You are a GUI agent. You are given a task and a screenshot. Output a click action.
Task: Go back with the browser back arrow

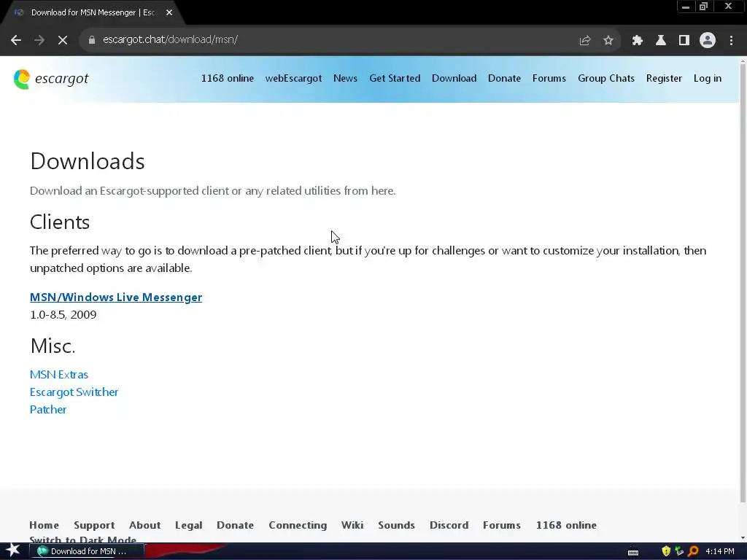pos(16,40)
